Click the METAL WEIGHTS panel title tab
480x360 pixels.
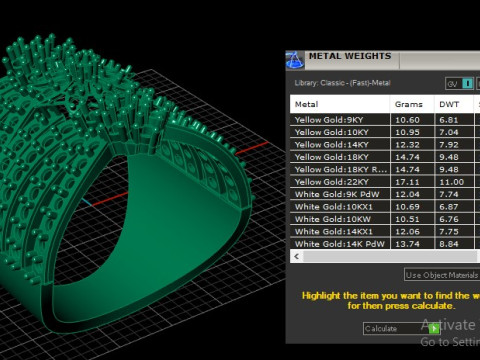click(350, 56)
